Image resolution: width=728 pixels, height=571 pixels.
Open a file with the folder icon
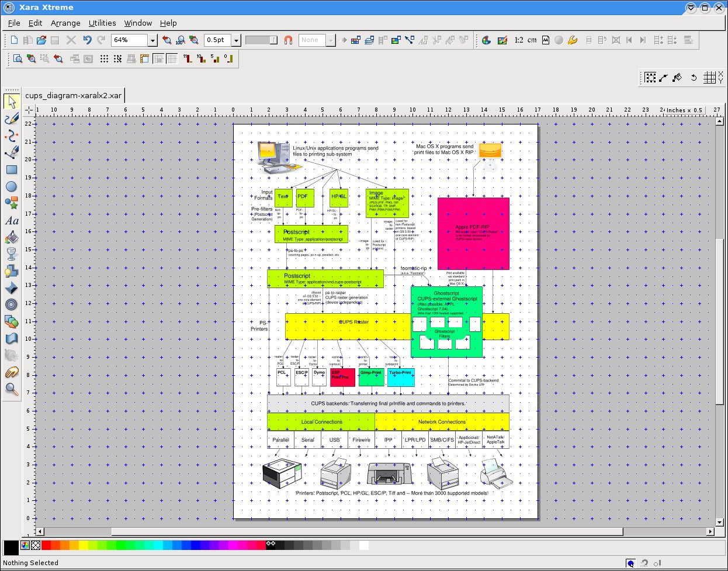click(x=41, y=40)
